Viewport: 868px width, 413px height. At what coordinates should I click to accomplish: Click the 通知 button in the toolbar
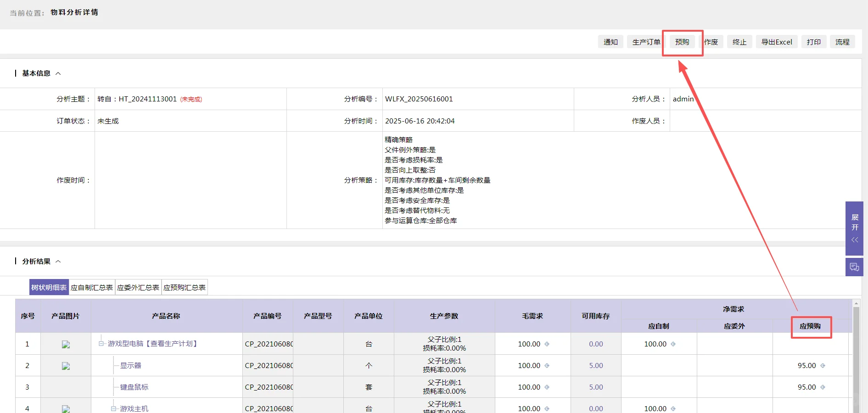(x=610, y=42)
